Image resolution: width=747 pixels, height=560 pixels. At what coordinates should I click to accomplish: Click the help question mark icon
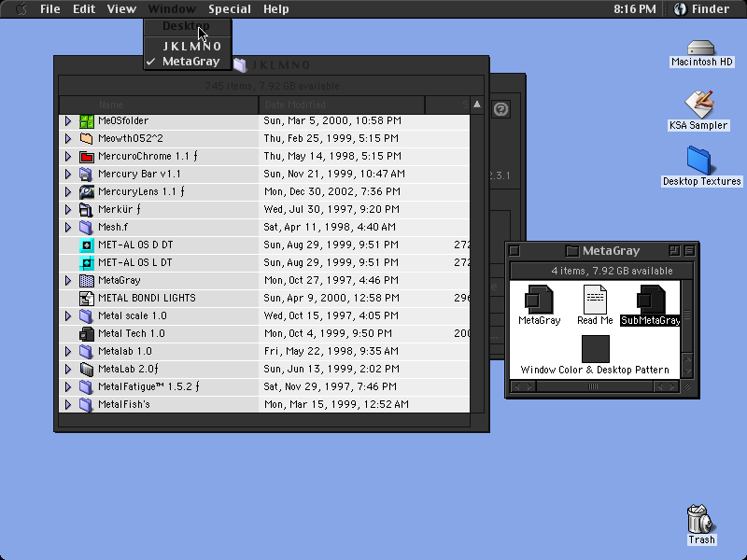pos(500,109)
